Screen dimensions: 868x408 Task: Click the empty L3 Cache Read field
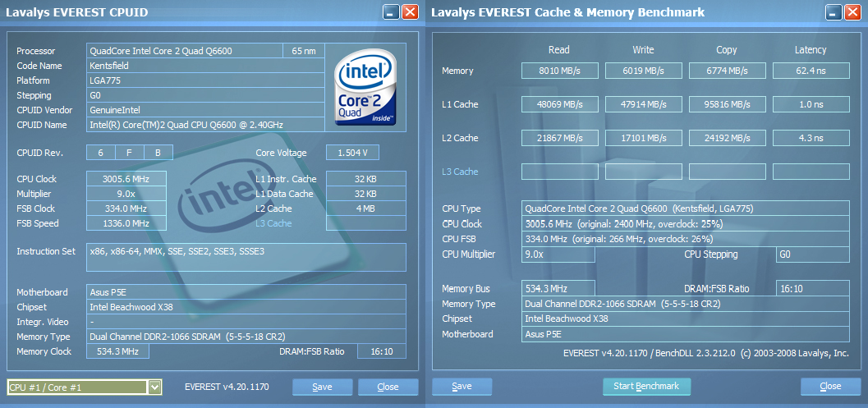560,172
